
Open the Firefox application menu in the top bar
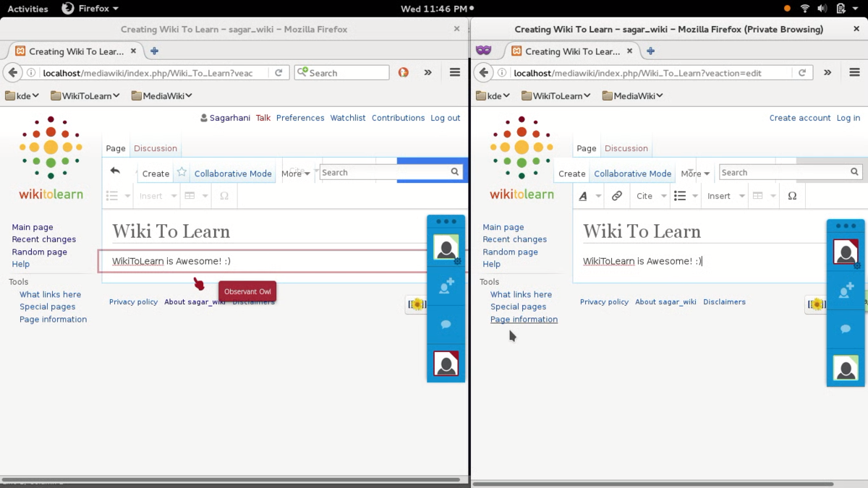[90, 9]
